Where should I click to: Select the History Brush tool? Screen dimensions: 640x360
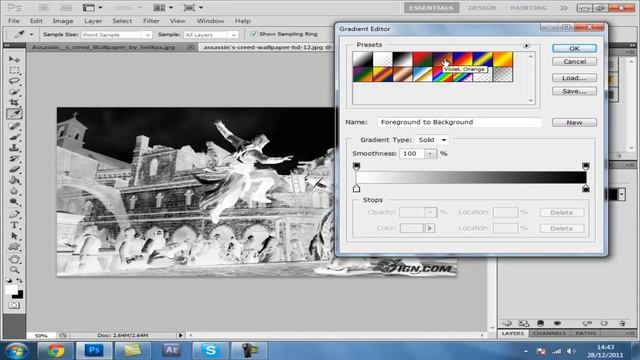click(14, 158)
